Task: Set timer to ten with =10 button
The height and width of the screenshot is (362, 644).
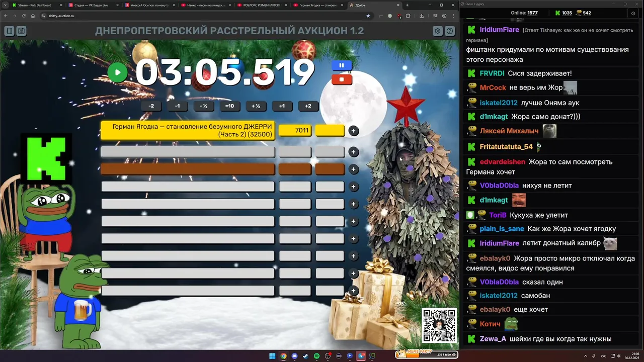Action: click(x=229, y=106)
